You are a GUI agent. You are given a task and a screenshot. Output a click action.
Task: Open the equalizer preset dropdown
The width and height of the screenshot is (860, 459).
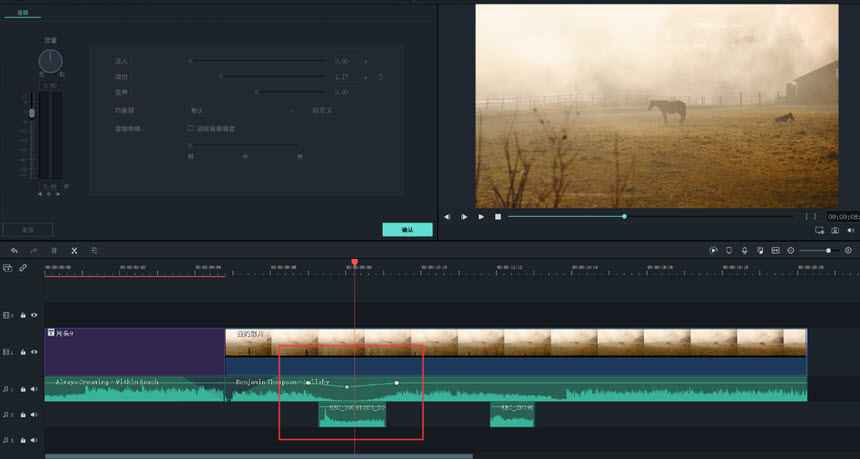point(242,110)
